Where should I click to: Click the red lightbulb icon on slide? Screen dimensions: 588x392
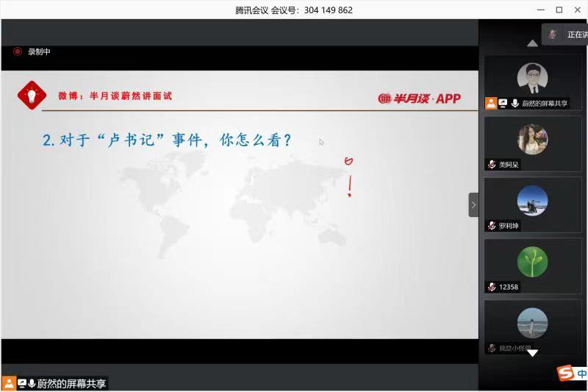pyautogui.click(x=32, y=96)
